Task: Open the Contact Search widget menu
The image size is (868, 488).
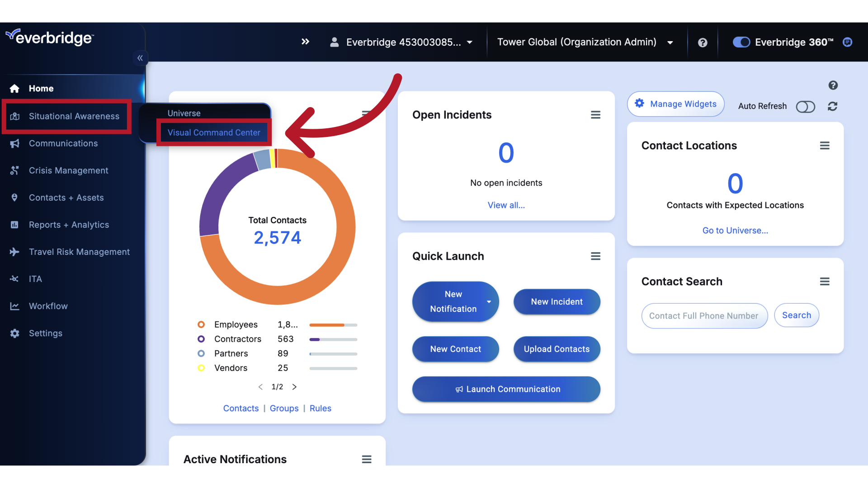Action: [x=825, y=281]
